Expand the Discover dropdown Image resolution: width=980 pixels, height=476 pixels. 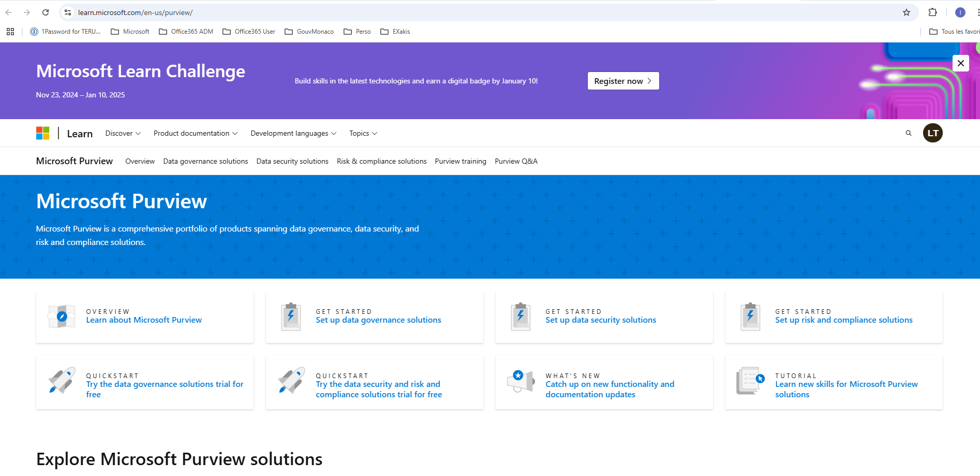123,133
